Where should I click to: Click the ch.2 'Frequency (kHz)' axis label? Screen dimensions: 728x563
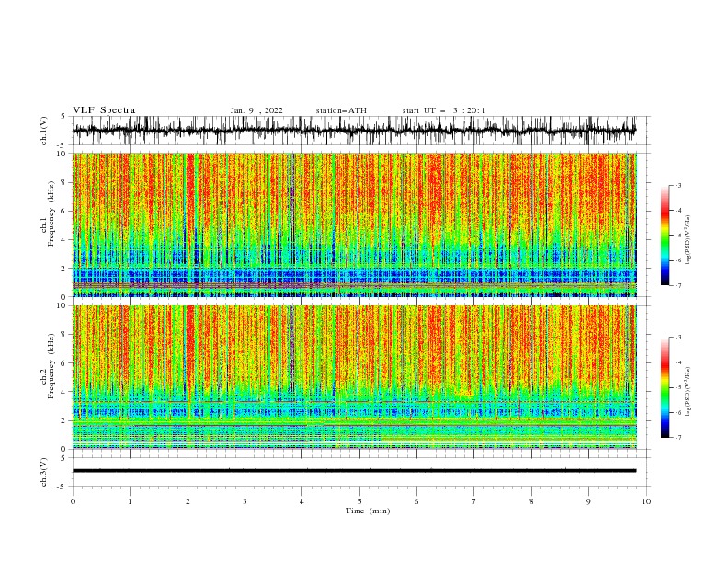(x=51, y=366)
